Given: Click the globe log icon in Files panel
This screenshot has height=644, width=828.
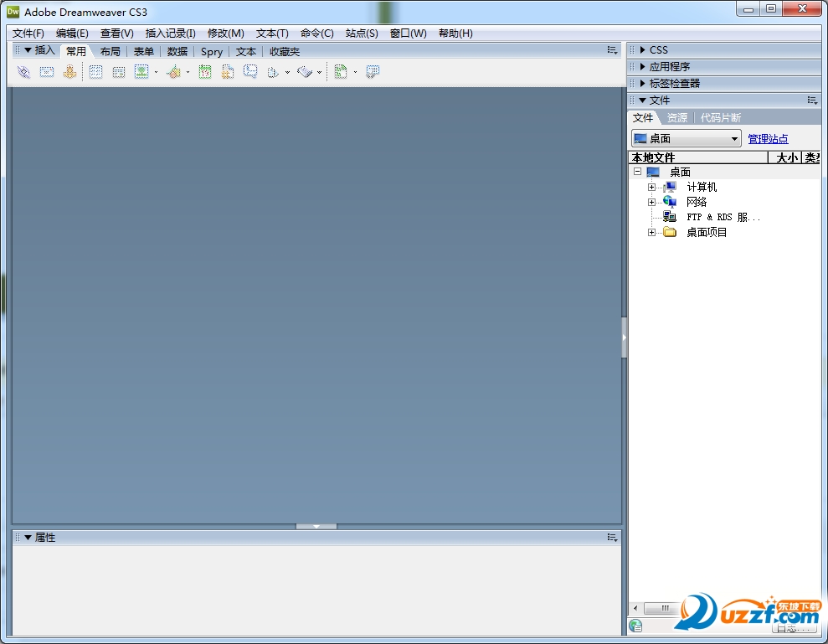Looking at the screenshot, I should tap(635, 626).
